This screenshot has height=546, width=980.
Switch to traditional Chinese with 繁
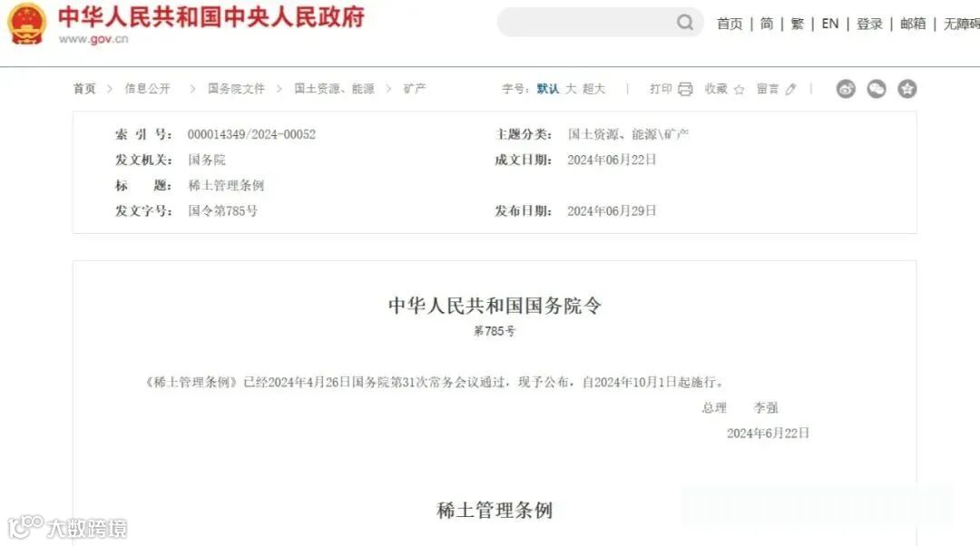(798, 24)
